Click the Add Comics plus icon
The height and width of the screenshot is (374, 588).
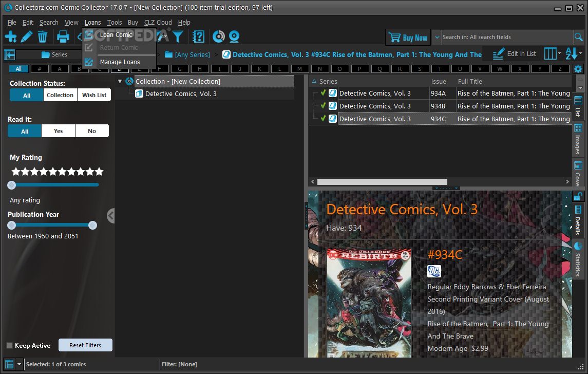pos(10,37)
